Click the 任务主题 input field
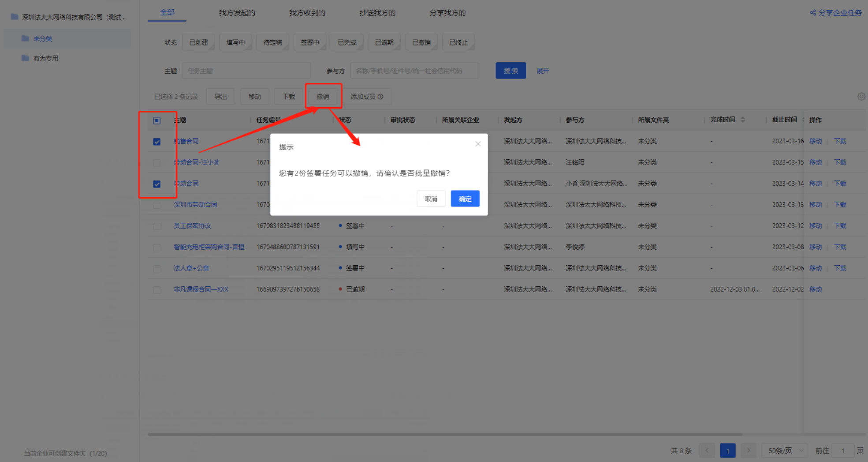 (246, 71)
